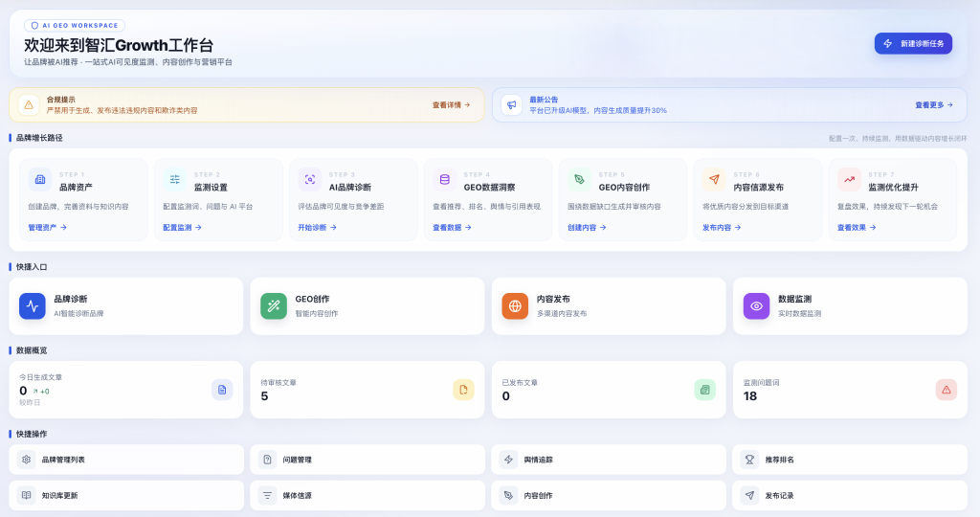Open the 创建内容 link
Screen dimensions: 980x517
[x=587, y=228]
